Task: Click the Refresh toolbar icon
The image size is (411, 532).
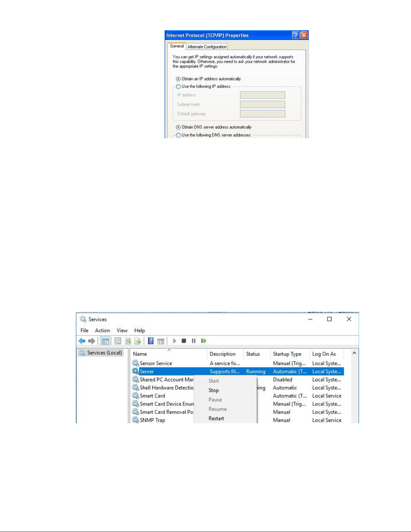Action: 128,341
